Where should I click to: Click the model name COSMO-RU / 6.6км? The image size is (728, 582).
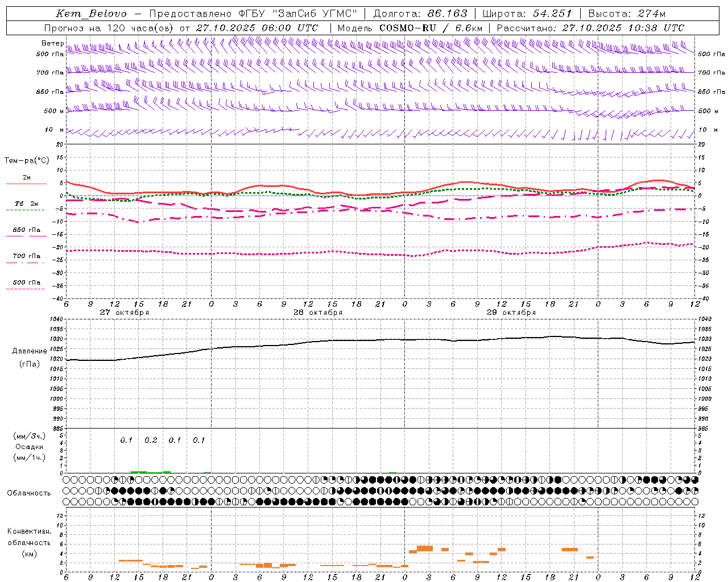coord(431,28)
